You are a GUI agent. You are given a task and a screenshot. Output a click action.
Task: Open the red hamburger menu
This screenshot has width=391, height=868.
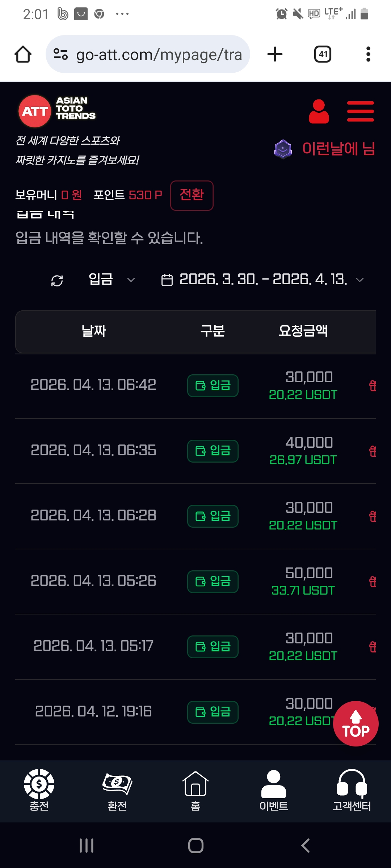pyautogui.click(x=360, y=111)
